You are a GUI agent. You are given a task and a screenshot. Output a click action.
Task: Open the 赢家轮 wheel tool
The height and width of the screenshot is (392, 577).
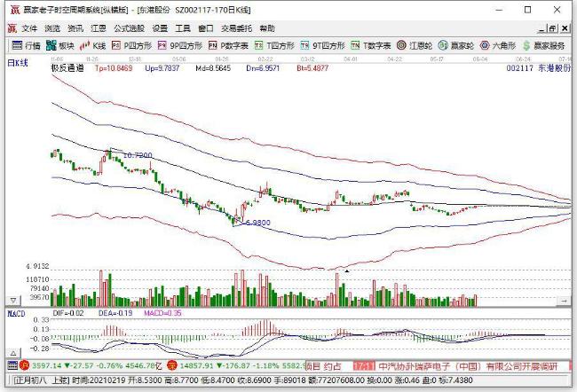pyautogui.click(x=456, y=45)
